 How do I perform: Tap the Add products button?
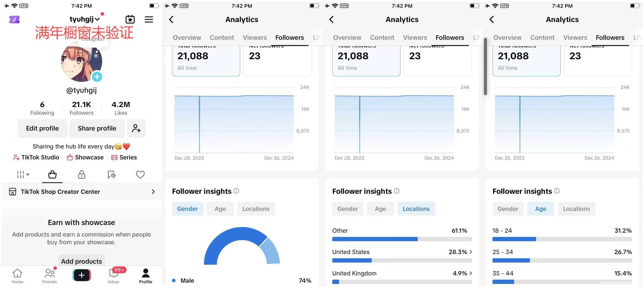pos(81,261)
